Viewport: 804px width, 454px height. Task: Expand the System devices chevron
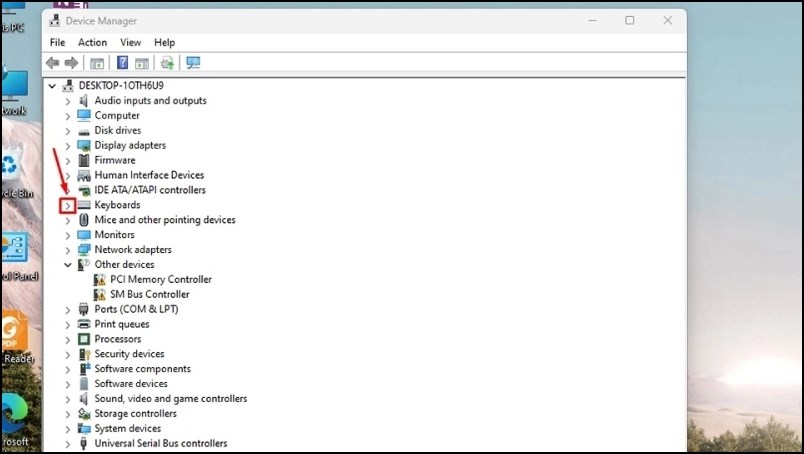(x=67, y=429)
